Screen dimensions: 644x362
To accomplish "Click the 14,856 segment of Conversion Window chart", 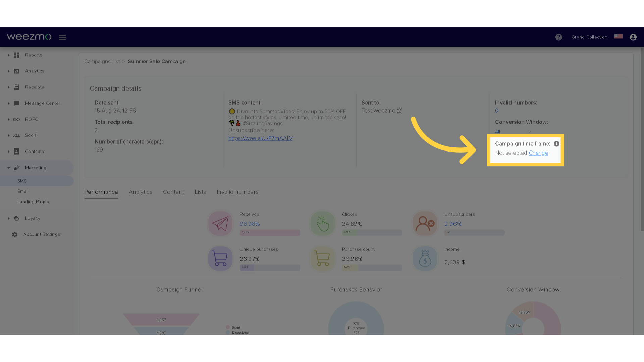I will tap(514, 326).
